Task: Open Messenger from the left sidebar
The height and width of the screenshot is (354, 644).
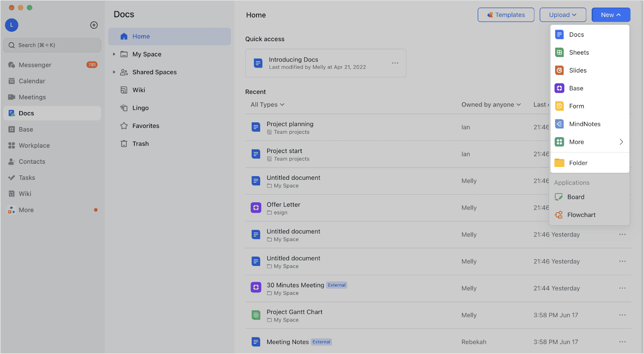Action: point(35,65)
